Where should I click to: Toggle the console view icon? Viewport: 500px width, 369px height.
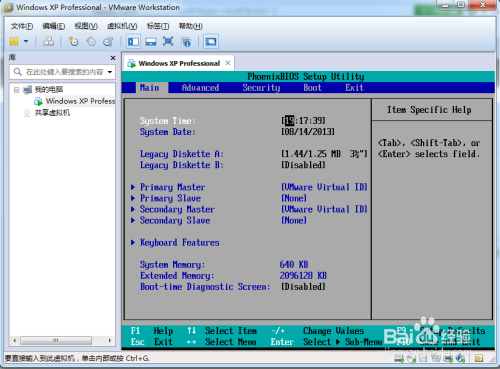[x=211, y=41]
